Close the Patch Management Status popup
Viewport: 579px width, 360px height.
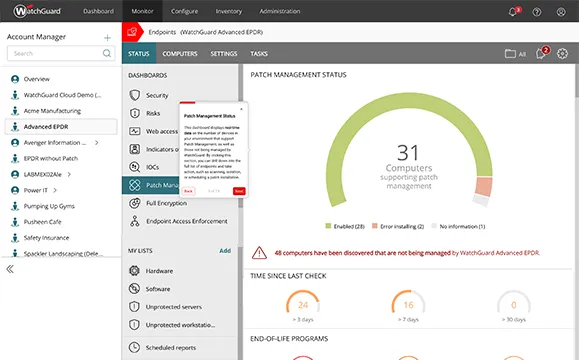pyautogui.click(x=241, y=109)
